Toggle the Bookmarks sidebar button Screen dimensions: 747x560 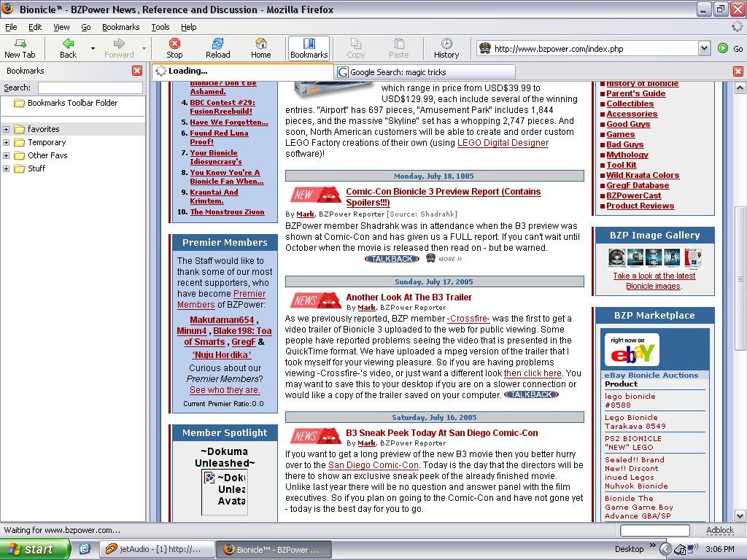[x=309, y=48]
